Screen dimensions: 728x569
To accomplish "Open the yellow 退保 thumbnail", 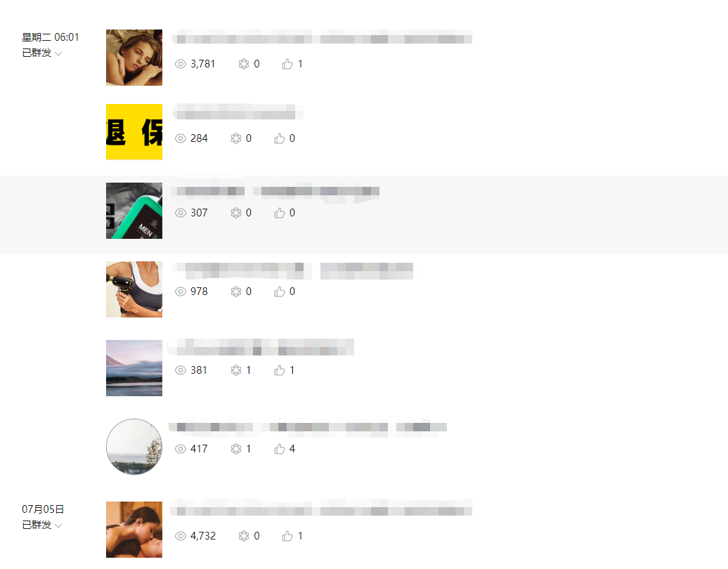I will coord(134,132).
